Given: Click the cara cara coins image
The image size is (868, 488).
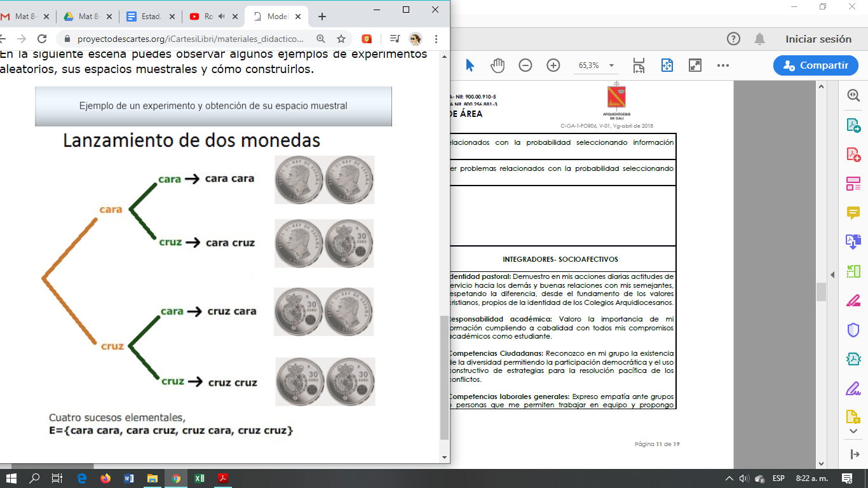Looking at the screenshot, I should (x=324, y=180).
